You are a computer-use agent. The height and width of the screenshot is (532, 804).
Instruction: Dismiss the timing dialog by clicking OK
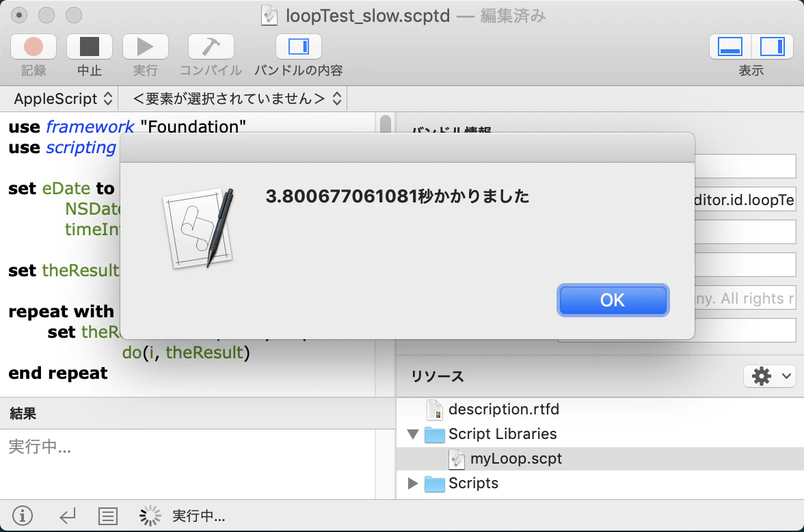coord(613,300)
